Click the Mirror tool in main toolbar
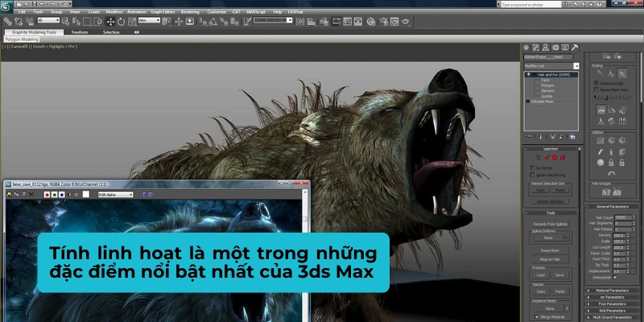This screenshot has height=322, width=644. [300, 22]
